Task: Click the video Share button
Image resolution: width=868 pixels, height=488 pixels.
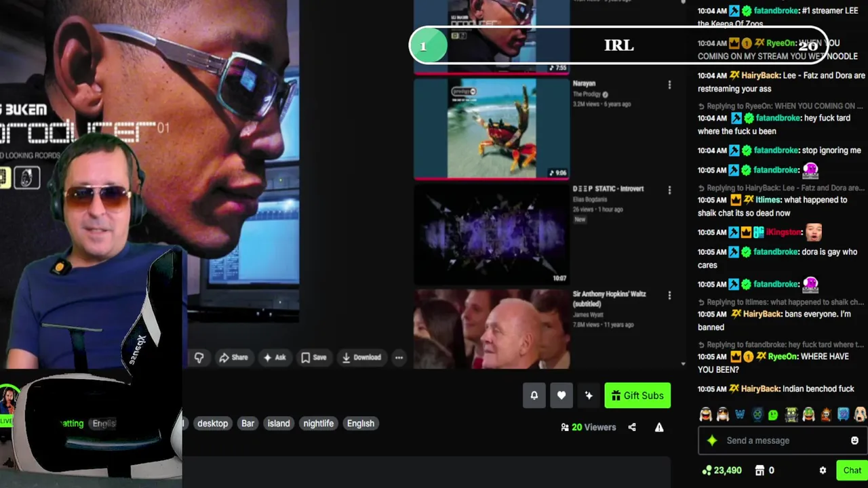Action: [233, 357]
